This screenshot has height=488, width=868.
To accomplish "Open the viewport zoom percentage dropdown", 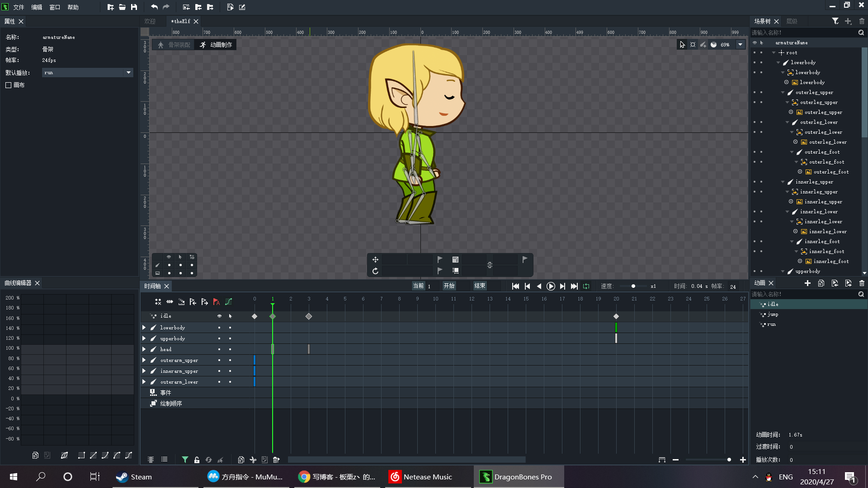I will coord(740,44).
